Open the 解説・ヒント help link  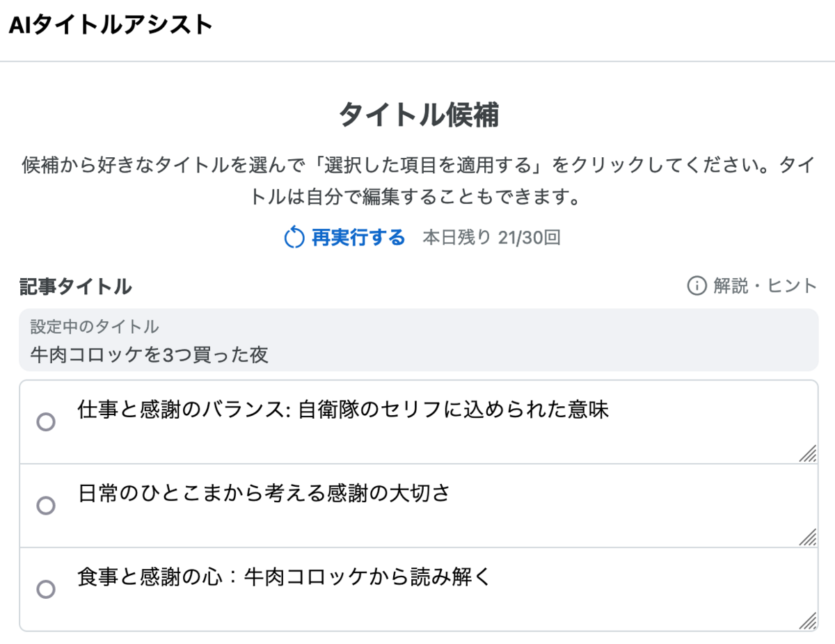coord(751,286)
